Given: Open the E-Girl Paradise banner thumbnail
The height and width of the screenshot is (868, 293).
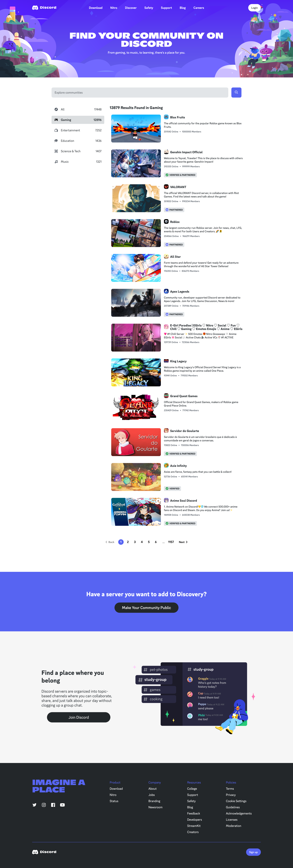Looking at the screenshot, I should (136, 338).
